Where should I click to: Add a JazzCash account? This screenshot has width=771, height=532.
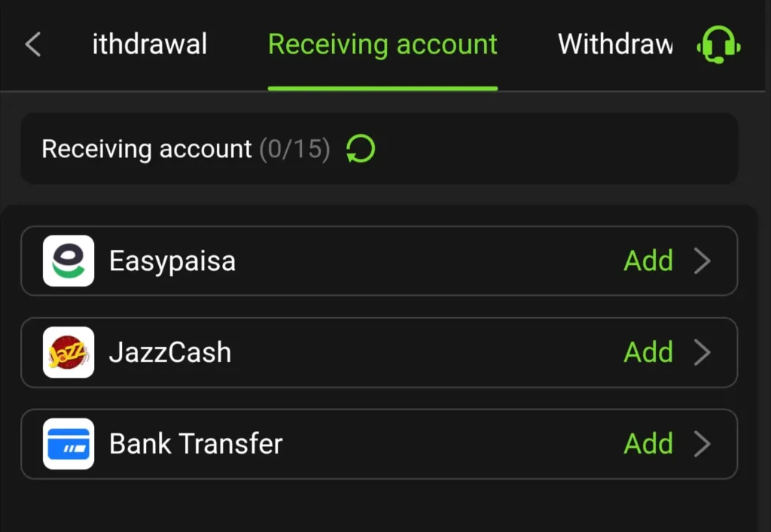648,352
